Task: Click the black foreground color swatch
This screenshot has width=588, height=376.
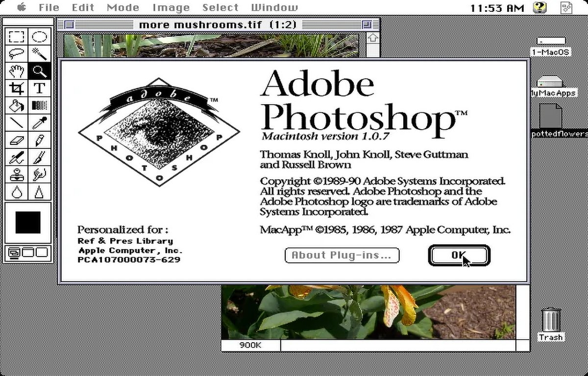Action: pos(28,222)
